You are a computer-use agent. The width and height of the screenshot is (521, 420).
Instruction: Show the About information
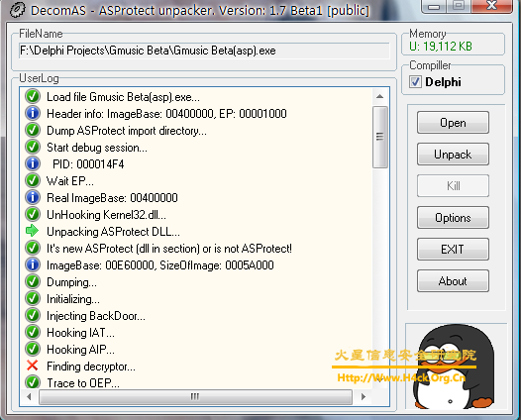click(x=453, y=281)
